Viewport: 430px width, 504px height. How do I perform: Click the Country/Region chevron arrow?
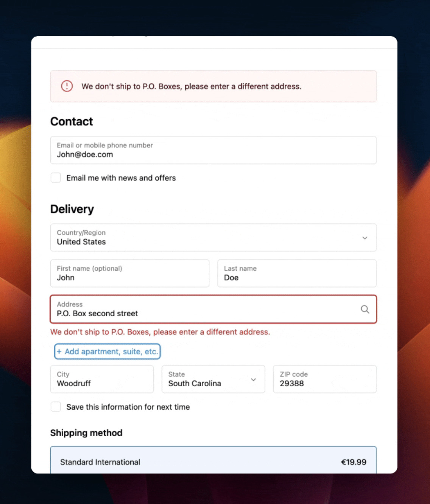click(x=365, y=238)
